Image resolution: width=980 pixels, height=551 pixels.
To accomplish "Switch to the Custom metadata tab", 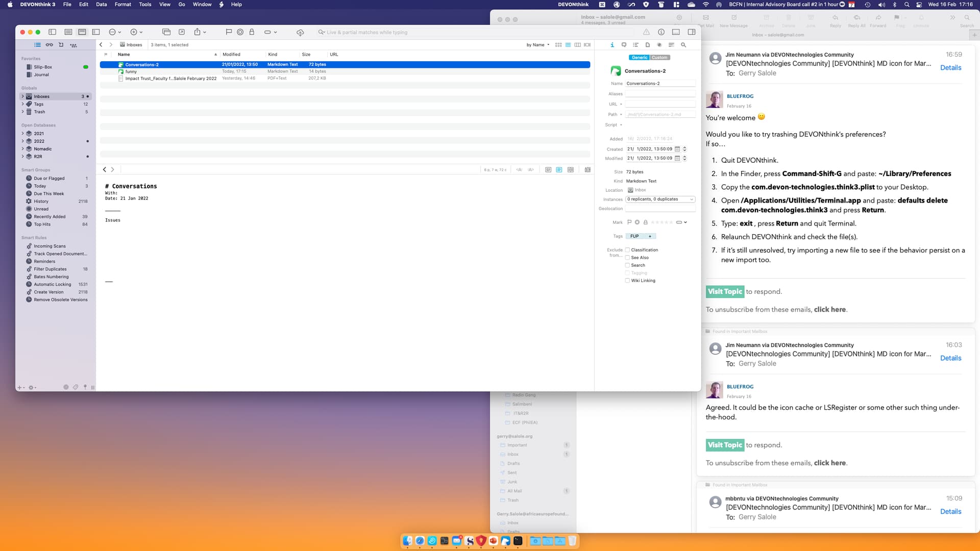I will 659,58.
